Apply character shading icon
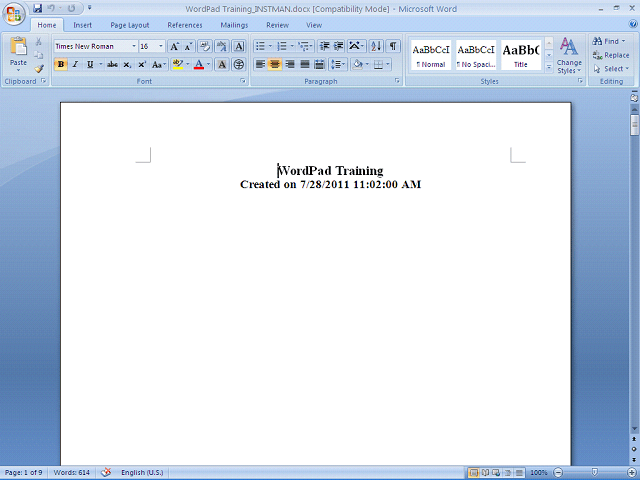This screenshot has height=480, width=640. coord(222,64)
